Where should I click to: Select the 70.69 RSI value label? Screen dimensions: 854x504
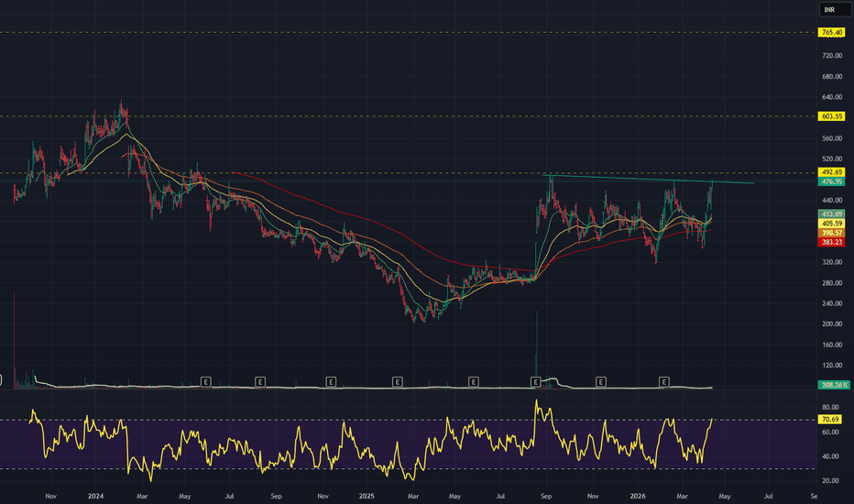[x=831, y=420]
